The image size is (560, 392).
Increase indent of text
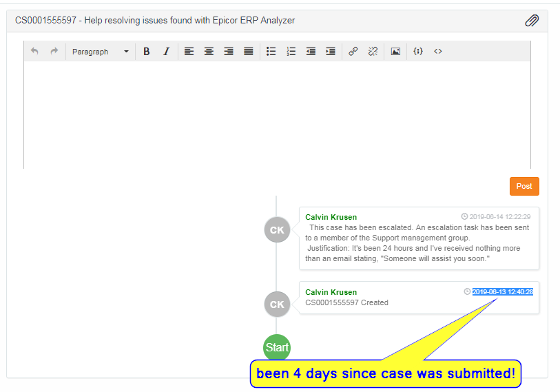pyautogui.click(x=331, y=52)
